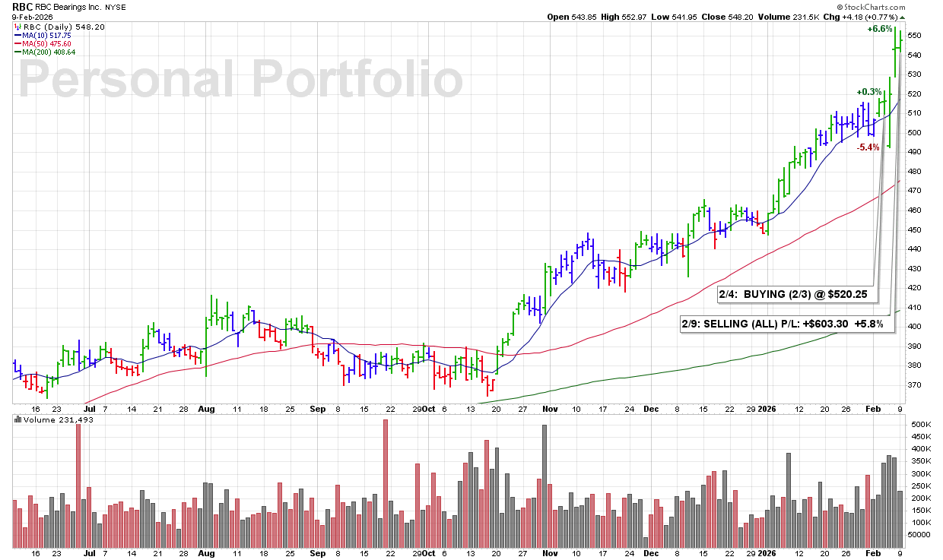The height and width of the screenshot is (560, 943).
Task: Click the MA(10) 517.75 legend label
Action: pyautogui.click(x=47, y=35)
